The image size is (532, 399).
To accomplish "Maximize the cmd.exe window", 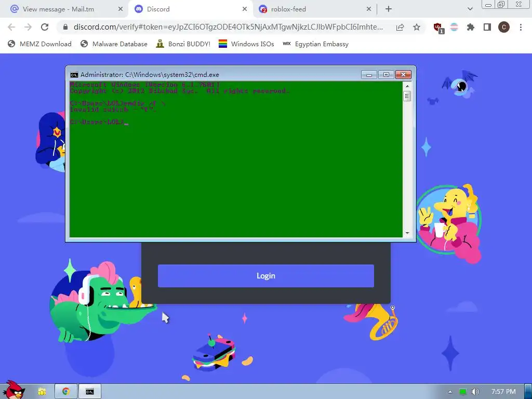I will 386,75.
